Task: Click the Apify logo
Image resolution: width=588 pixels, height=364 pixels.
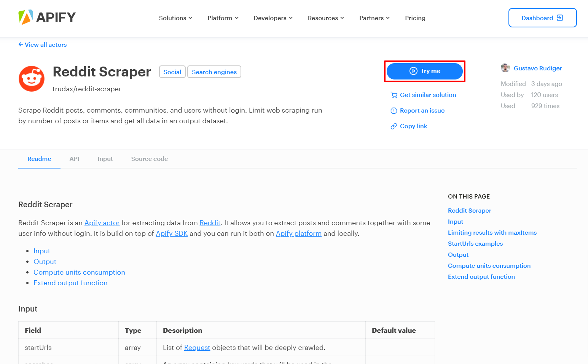Action: (47, 17)
